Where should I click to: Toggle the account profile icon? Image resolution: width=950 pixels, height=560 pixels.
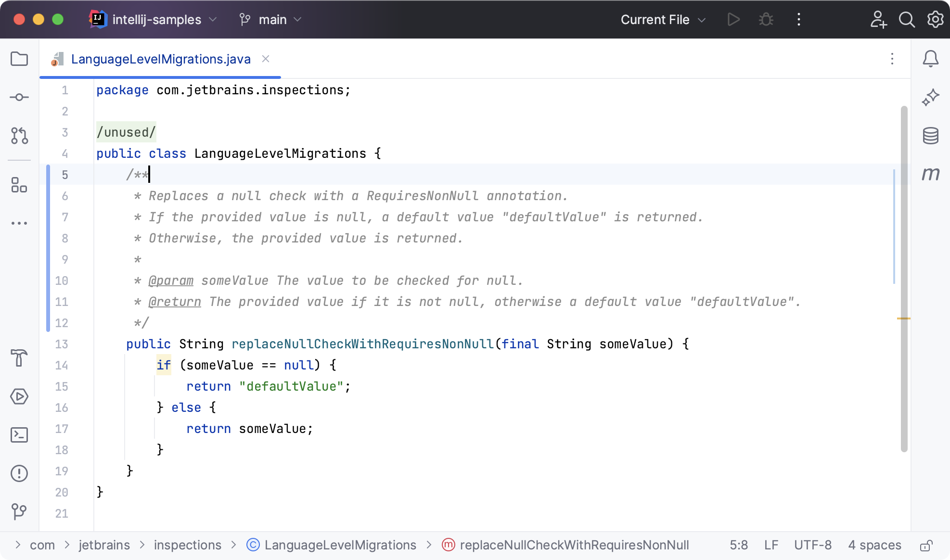coord(879,19)
